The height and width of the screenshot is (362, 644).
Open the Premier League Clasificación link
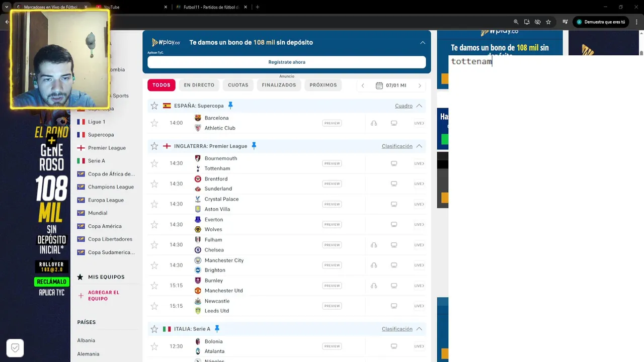[397, 146]
